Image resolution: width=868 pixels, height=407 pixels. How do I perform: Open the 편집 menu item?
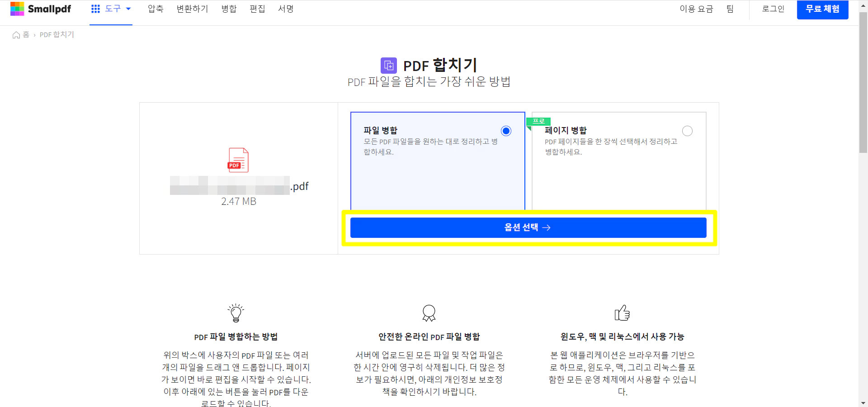[257, 9]
